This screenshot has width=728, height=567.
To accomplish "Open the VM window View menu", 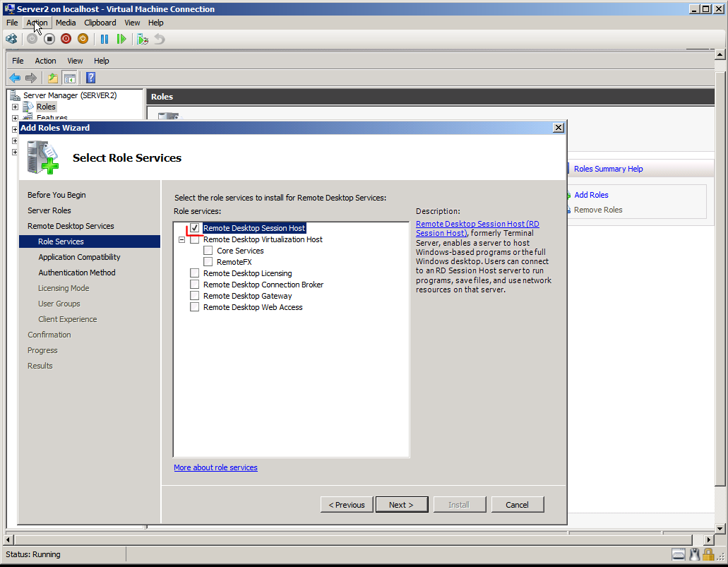I will (x=132, y=23).
